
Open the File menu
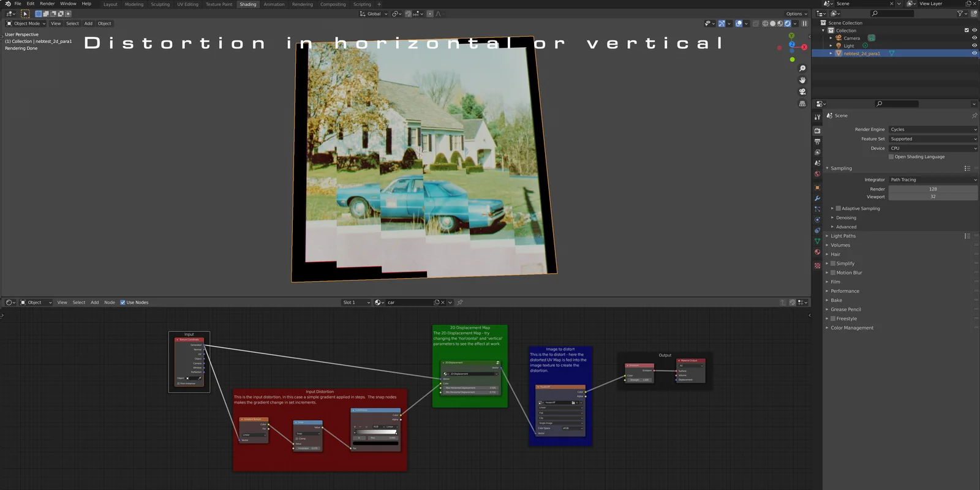pos(18,4)
